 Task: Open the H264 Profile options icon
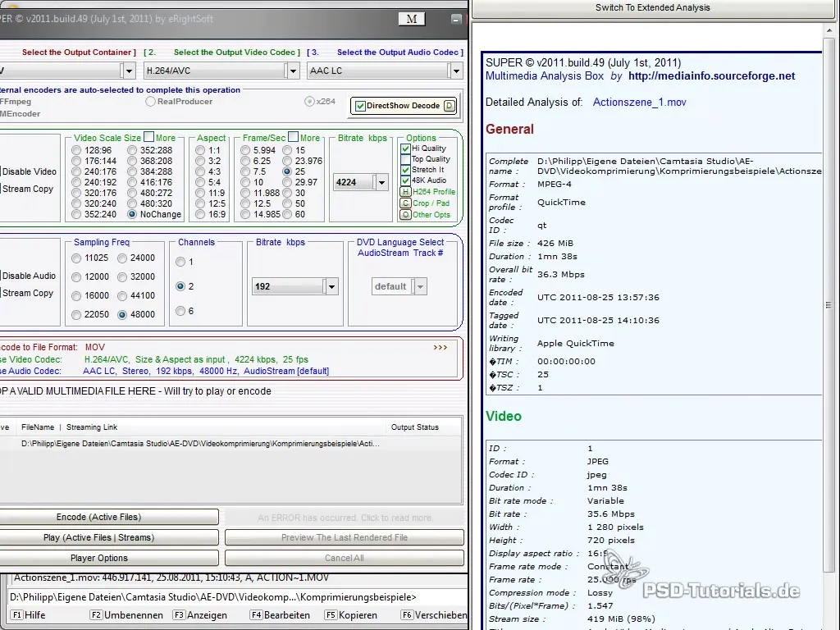[x=405, y=192]
